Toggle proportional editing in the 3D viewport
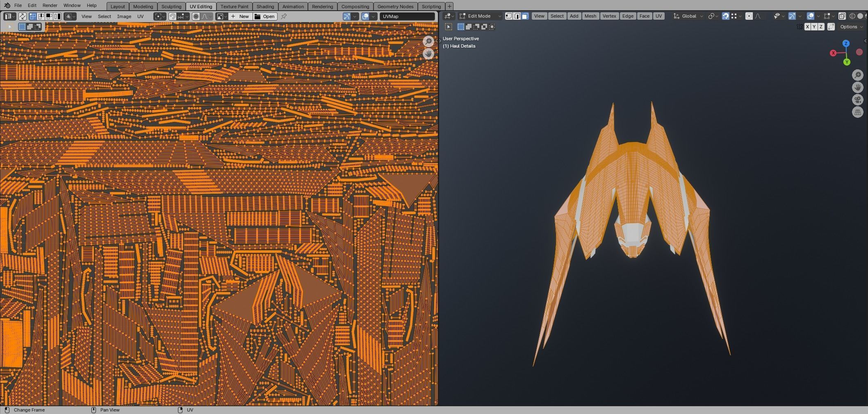868x414 pixels. [749, 16]
